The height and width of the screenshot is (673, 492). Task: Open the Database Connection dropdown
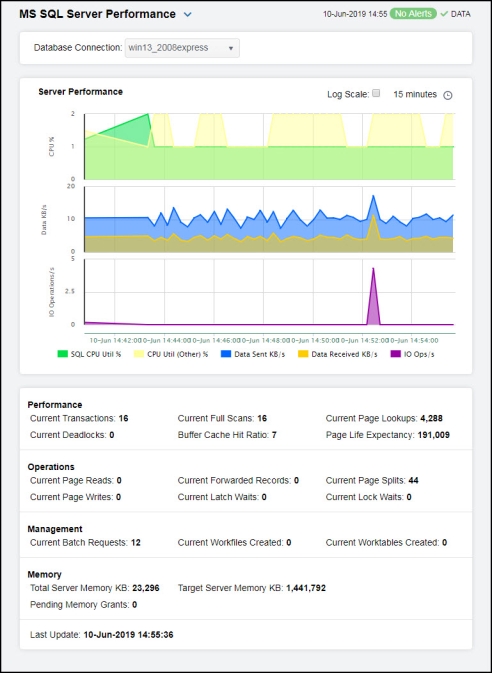pos(182,48)
